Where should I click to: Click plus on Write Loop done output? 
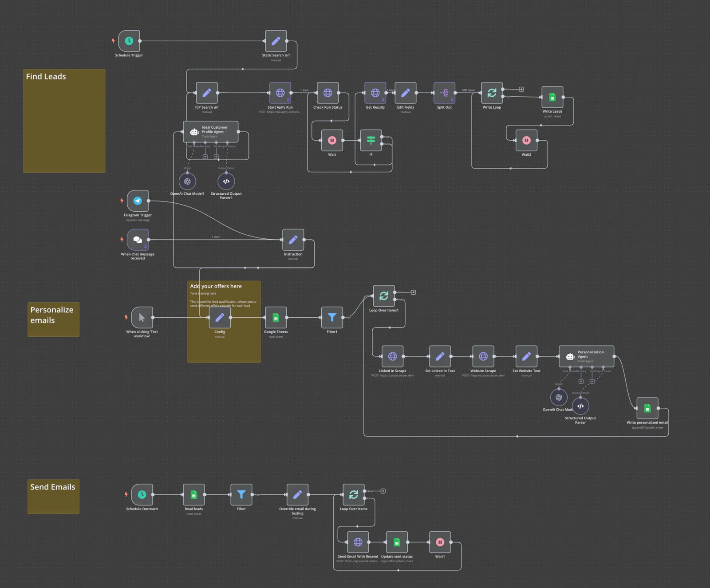(521, 89)
